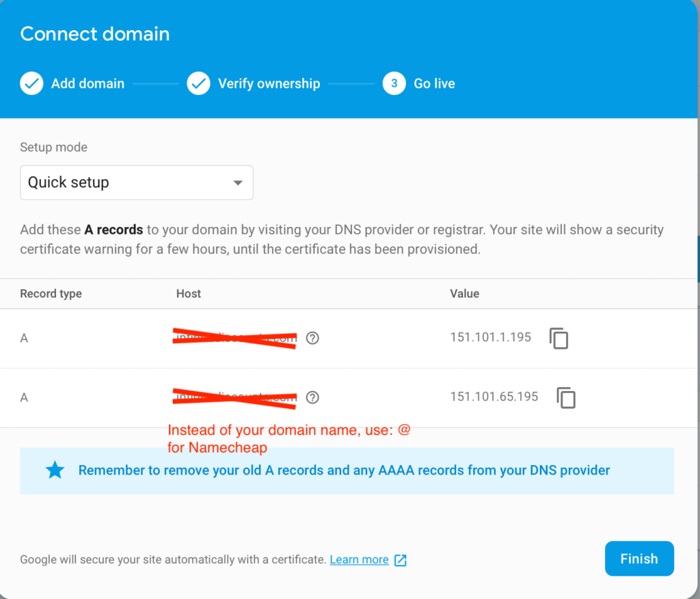Copy the value 151.101.65.195 to clipboard

pyautogui.click(x=565, y=397)
